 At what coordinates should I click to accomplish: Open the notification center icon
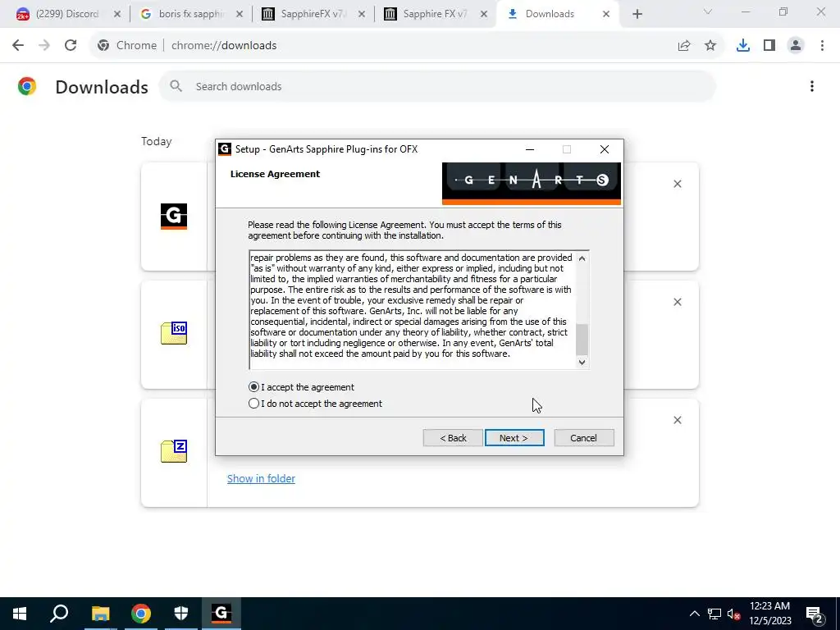815,614
